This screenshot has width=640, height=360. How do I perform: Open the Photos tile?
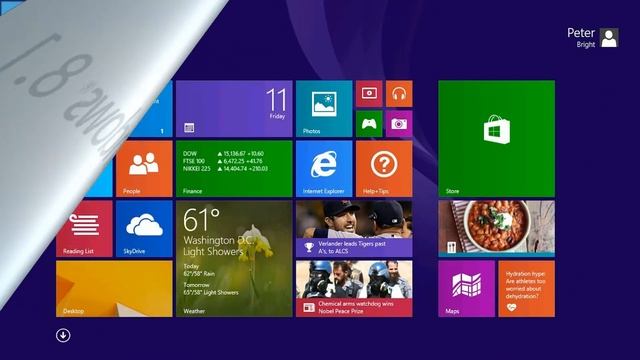point(324,109)
